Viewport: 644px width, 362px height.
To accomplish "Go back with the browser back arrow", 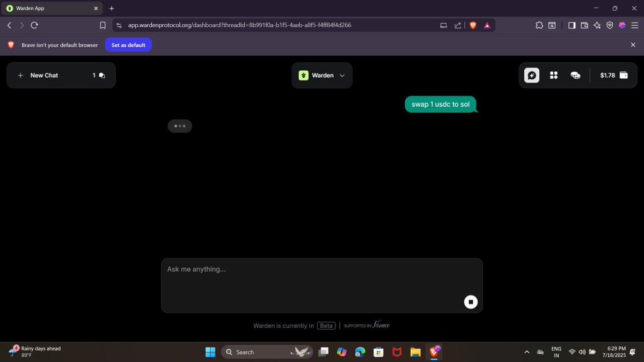I will coord(9,25).
